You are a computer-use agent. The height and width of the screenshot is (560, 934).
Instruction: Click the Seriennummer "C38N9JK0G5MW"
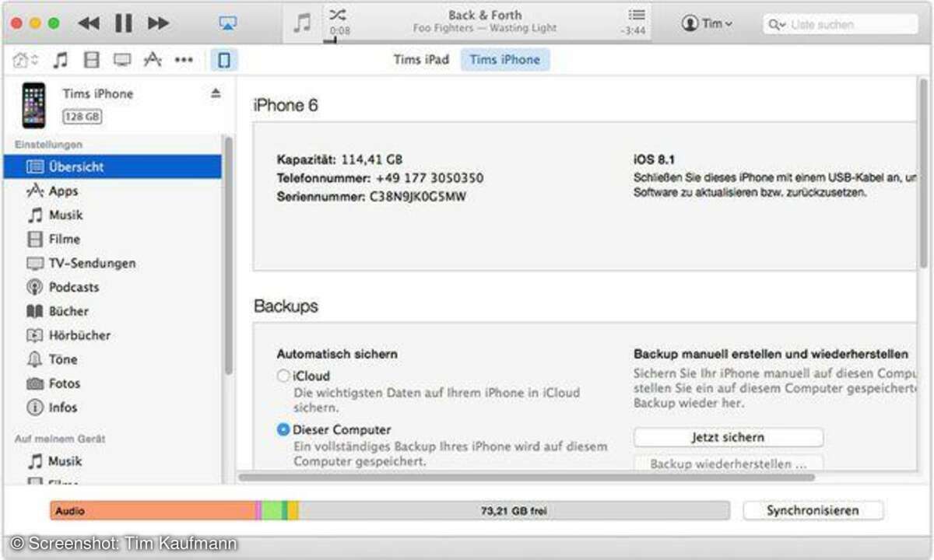click(x=417, y=197)
